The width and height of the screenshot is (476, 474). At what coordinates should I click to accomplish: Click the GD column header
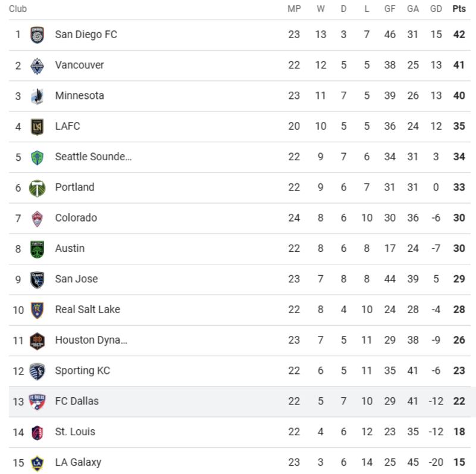[436, 9]
